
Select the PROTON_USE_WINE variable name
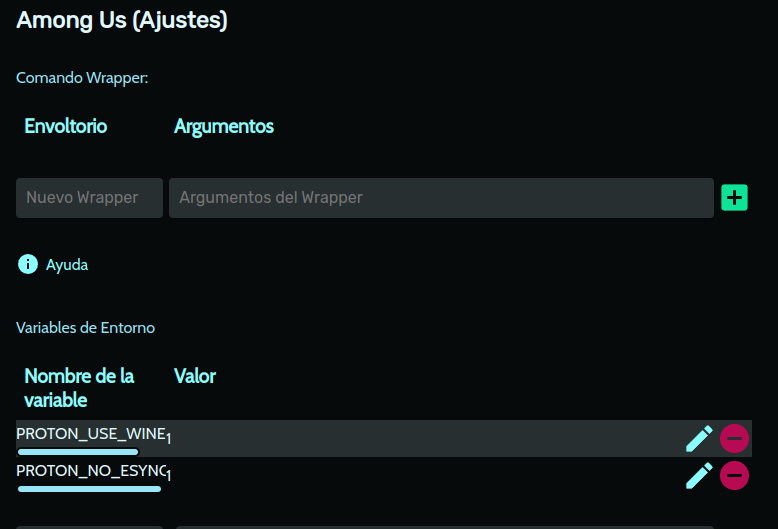tap(90, 433)
